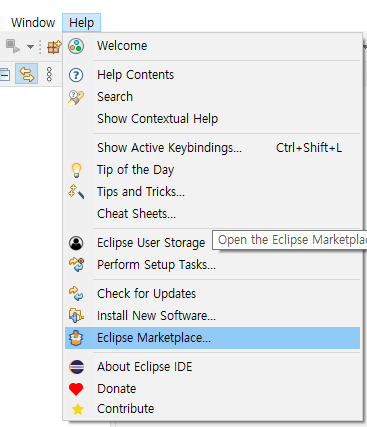Select Show Contextual Help
Viewport: 367px width, 427px height.
212,119
